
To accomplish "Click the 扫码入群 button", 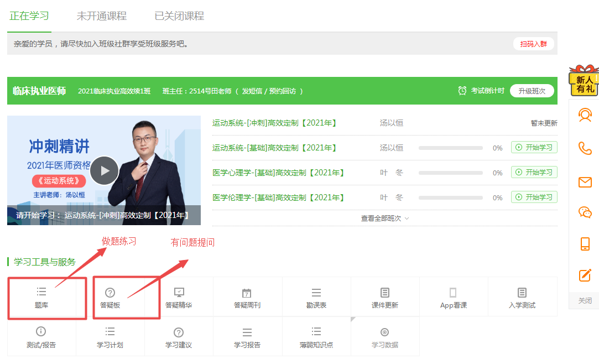I will pos(533,43).
